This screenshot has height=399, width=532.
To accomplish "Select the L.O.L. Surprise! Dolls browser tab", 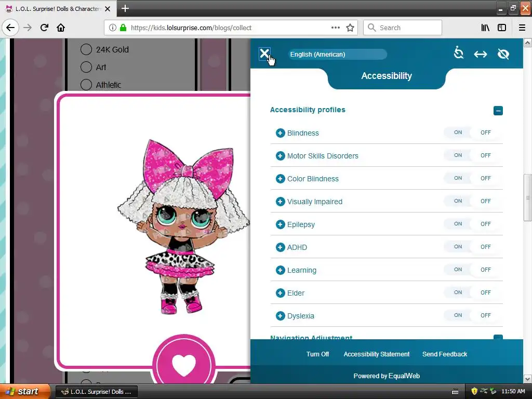I will point(58,9).
